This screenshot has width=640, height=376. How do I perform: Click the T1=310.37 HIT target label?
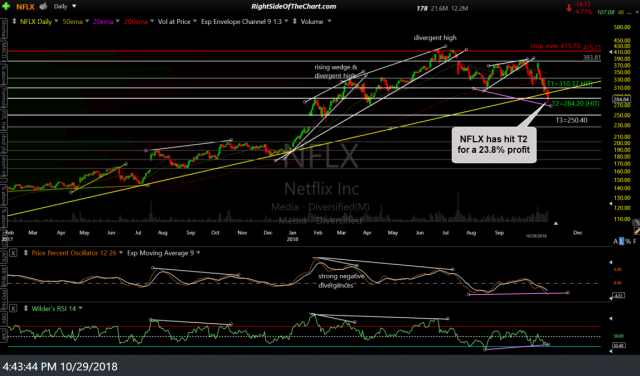(569, 84)
